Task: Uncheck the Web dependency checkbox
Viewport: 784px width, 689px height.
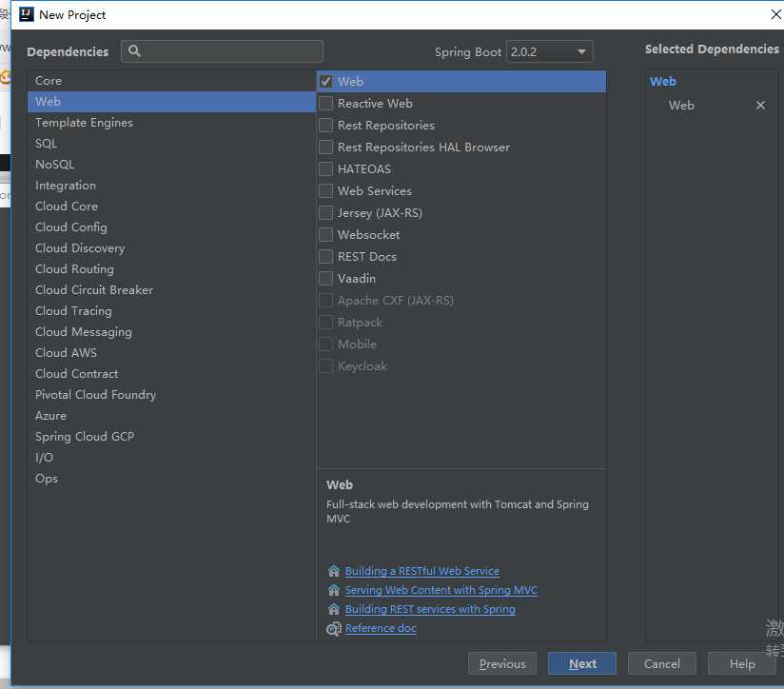Action: pos(325,82)
